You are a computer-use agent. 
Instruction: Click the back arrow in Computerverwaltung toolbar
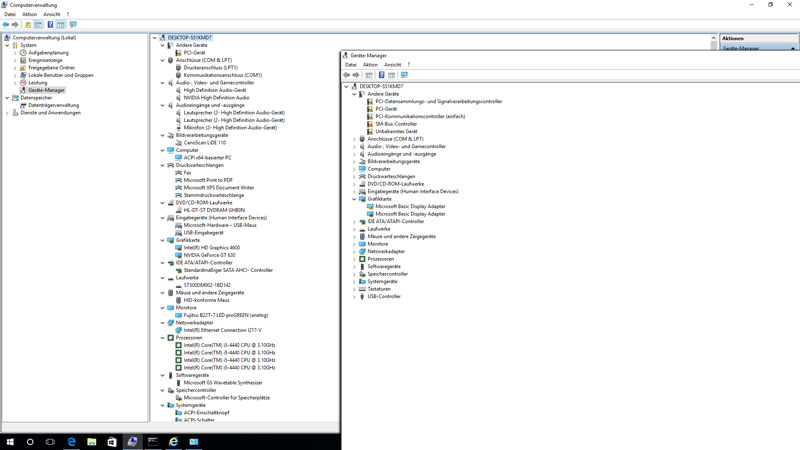[x=6, y=24]
